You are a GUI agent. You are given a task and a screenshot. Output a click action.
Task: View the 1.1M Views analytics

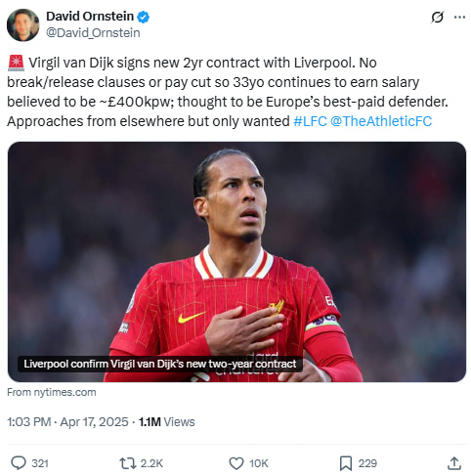[x=167, y=422]
